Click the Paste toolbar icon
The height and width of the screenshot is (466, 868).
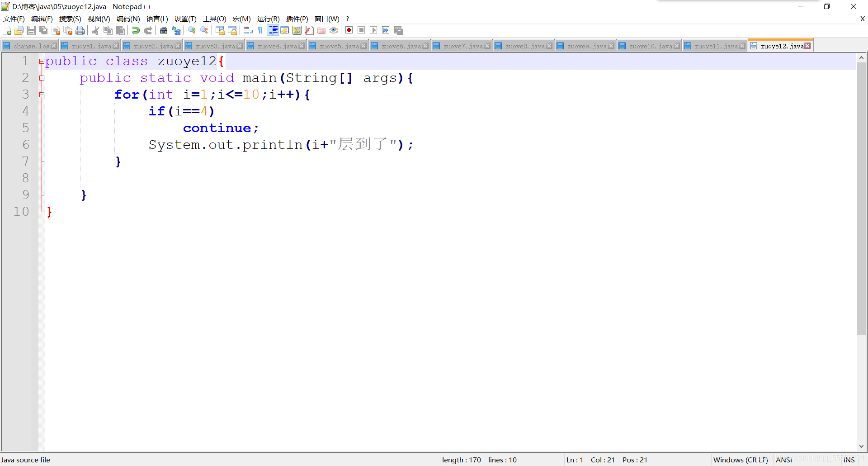tap(120, 30)
